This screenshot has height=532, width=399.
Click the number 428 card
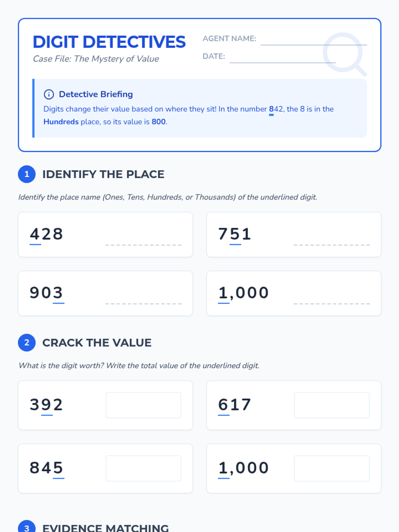pos(105,234)
